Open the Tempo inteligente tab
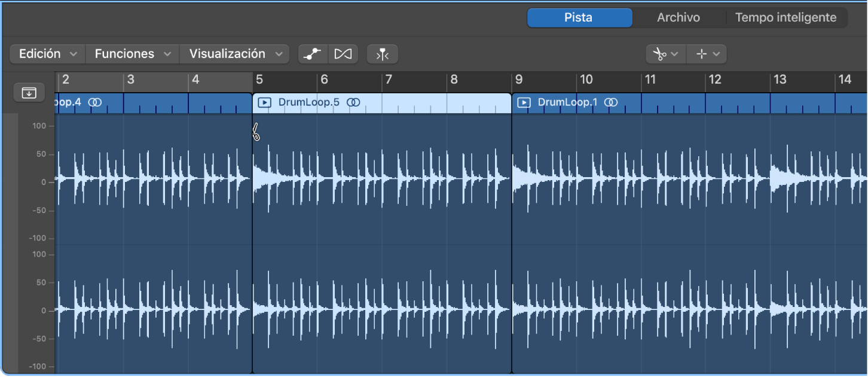This screenshot has width=868, height=377. tap(786, 17)
